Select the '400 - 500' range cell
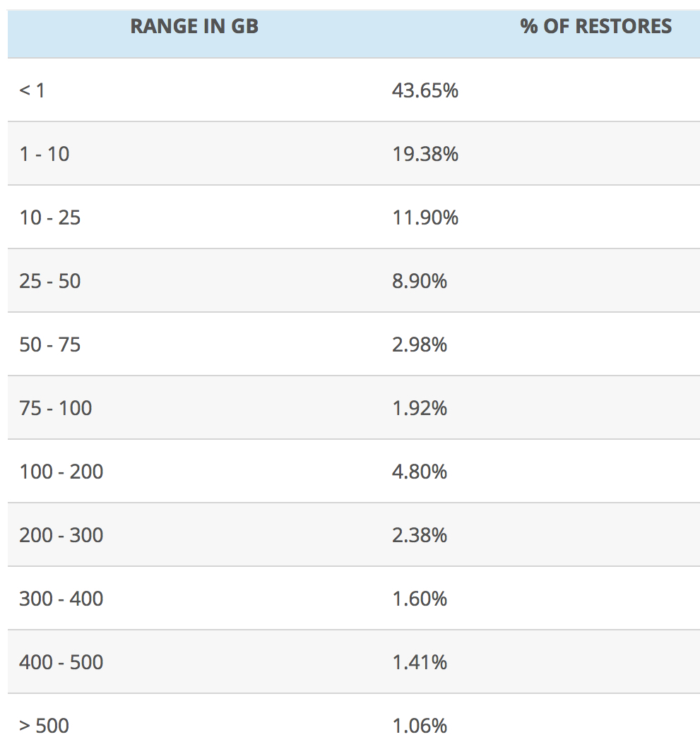This screenshot has width=700, height=749. point(61,662)
